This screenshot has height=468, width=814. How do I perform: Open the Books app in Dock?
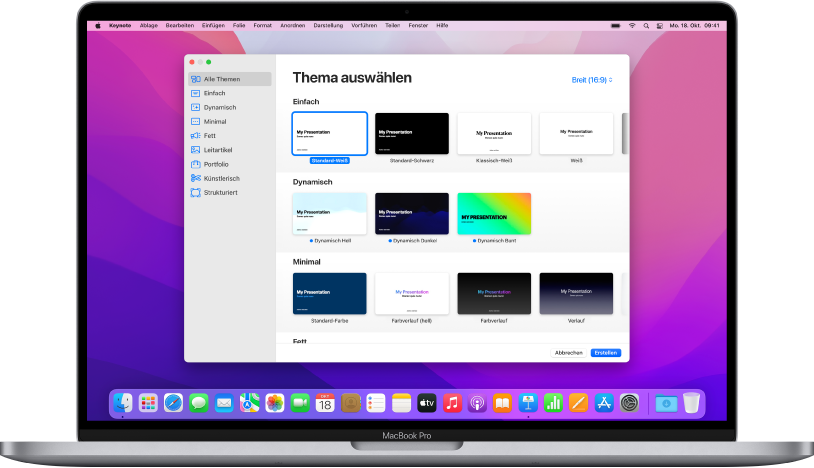click(503, 403)
